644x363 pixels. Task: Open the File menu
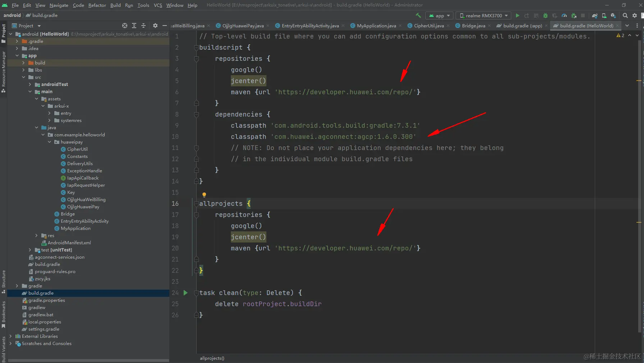[x=15, y=5]
